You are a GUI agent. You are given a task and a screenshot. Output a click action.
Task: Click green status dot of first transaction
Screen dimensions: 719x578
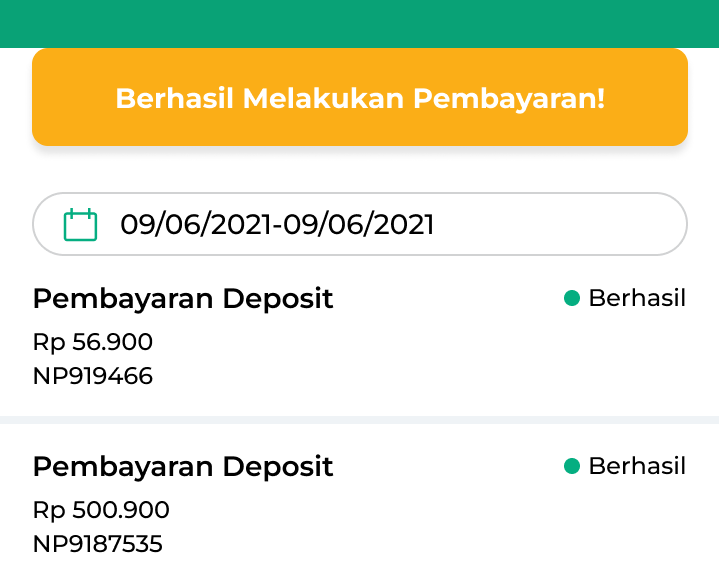coord(572,298)
